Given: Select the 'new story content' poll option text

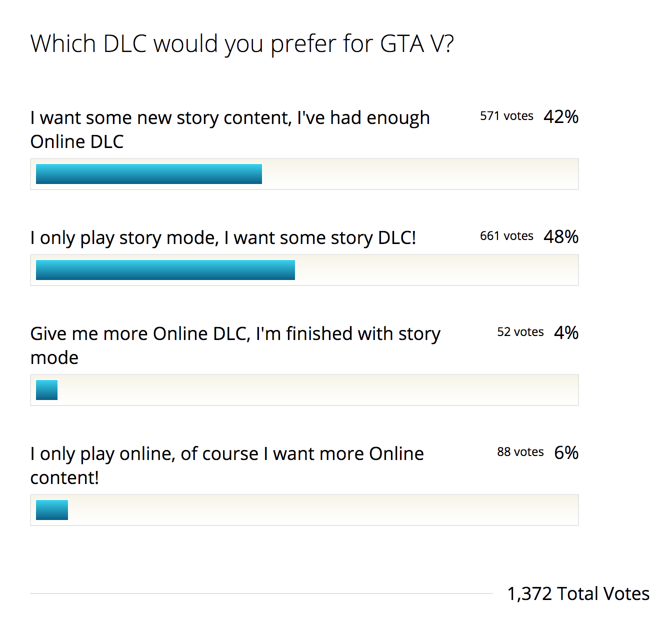Looking at the screenshot, I should tap(229, 129).
